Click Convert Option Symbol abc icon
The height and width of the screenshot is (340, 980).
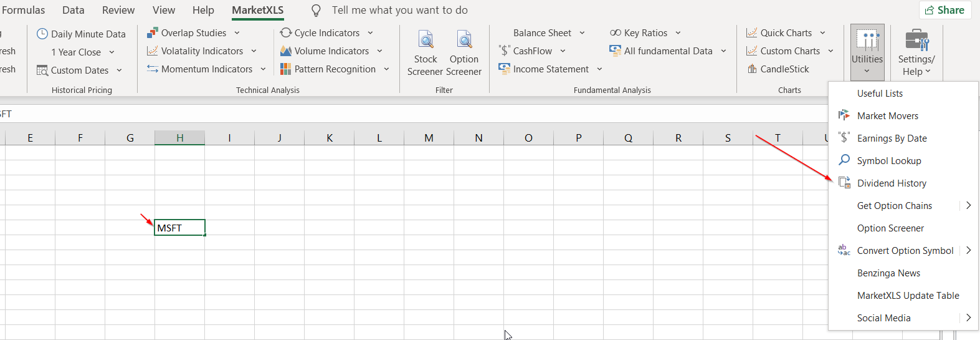coord(844,250)
